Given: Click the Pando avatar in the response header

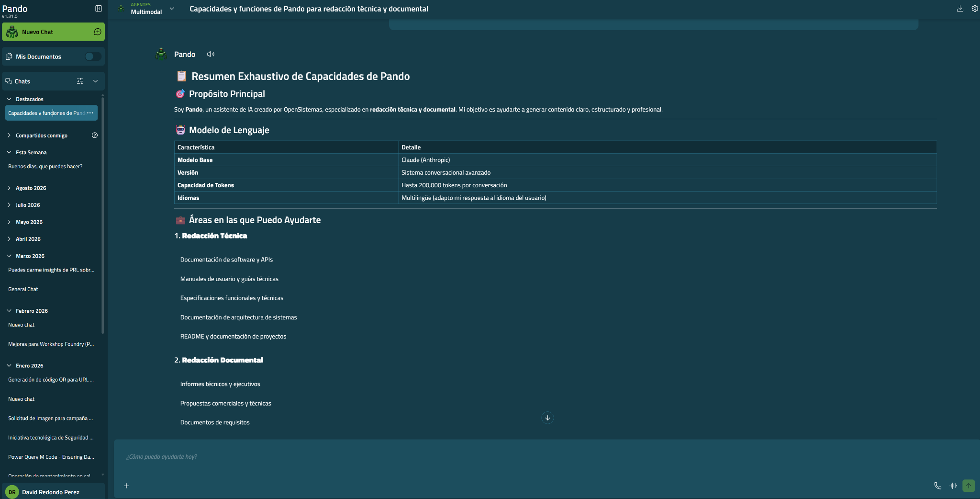Looking at the screenshot, I should 162,54.
